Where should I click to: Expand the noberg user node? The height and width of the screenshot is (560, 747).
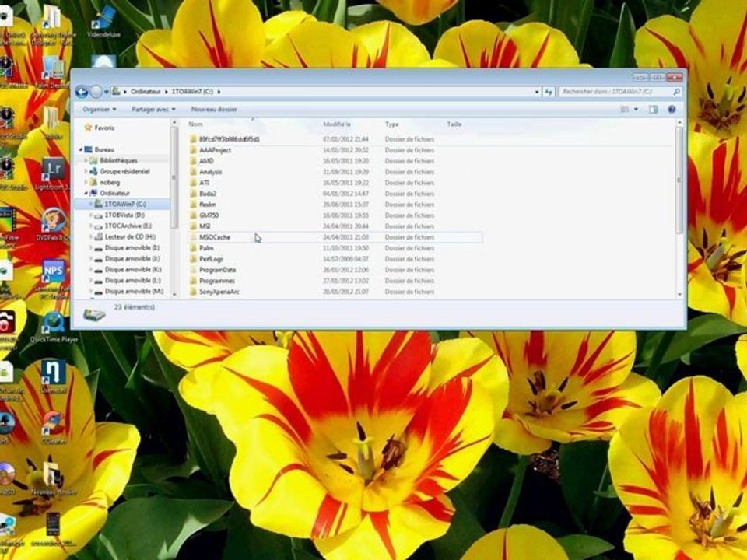(x=86, y=182)
